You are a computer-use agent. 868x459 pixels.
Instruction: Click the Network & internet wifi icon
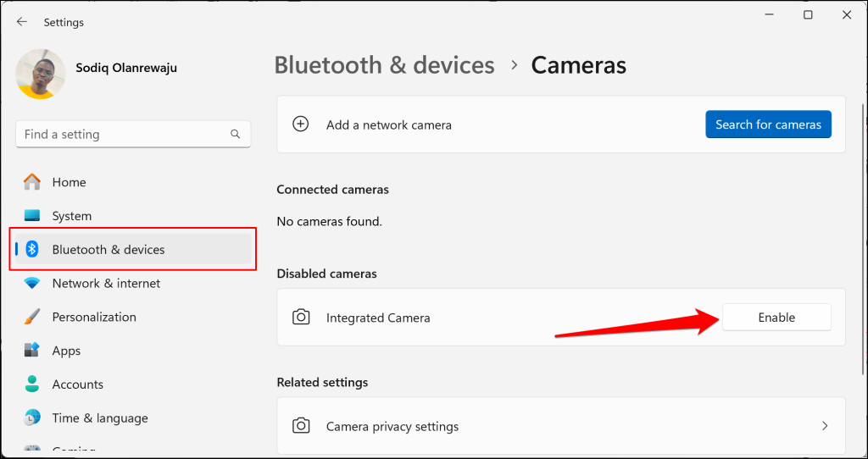tap(32, 284)
